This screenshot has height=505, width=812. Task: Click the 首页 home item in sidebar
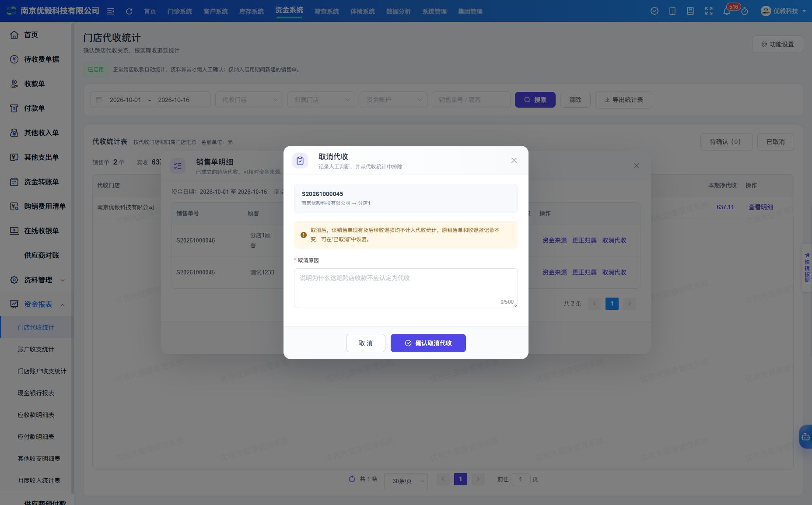pos(36,35)
